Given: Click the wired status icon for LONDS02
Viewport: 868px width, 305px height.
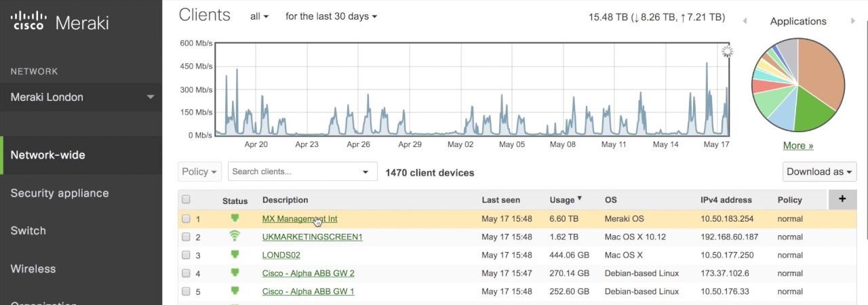Looking at the screenshot, I should [235, 255].
